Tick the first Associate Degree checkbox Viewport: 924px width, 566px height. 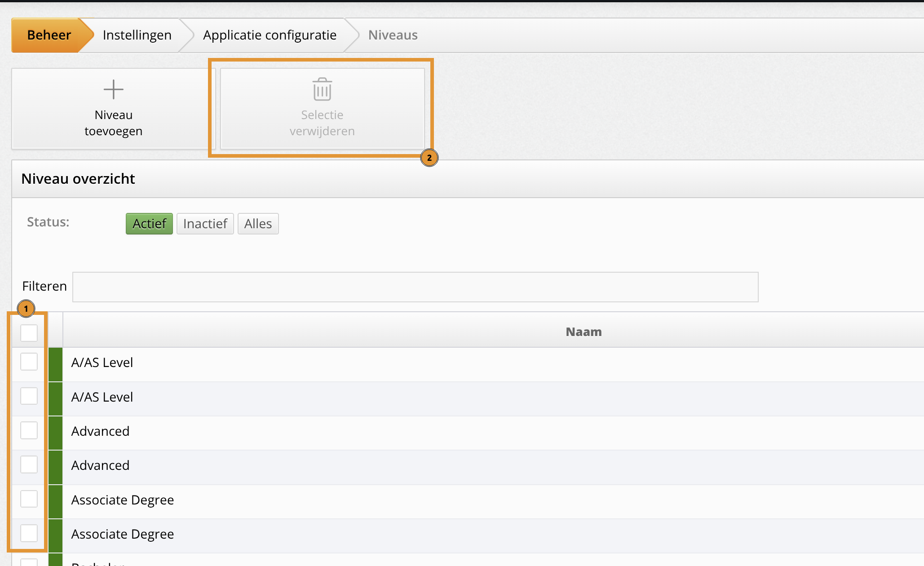coord(29,499)
